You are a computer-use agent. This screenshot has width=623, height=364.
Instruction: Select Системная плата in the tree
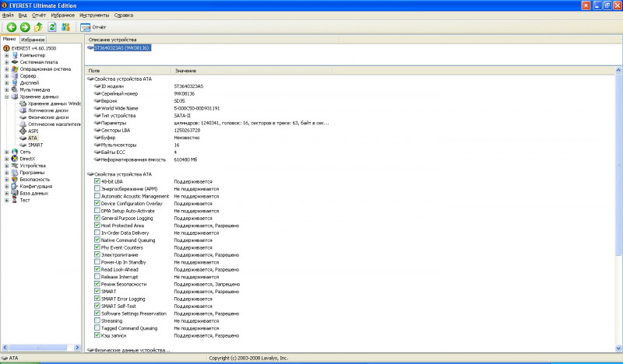coord(38,62)
